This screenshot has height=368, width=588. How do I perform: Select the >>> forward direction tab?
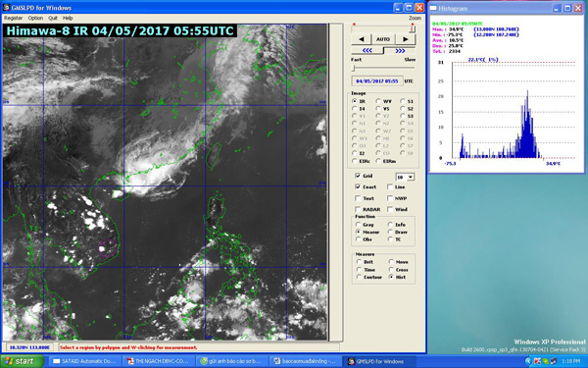400,51
